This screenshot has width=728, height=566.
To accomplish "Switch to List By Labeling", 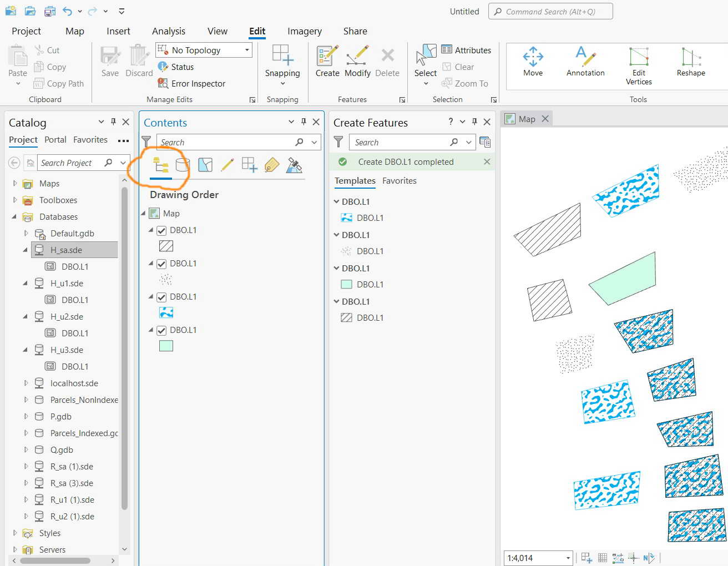I will point(272,165).
